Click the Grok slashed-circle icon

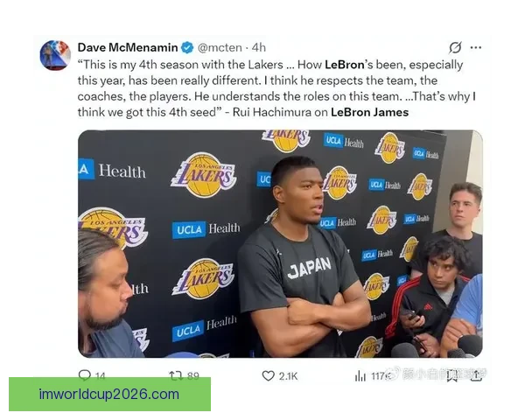coord(455,47)
